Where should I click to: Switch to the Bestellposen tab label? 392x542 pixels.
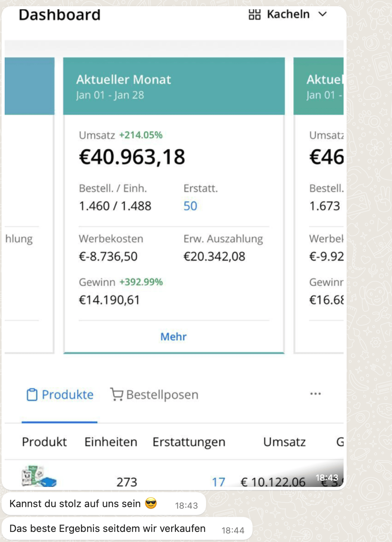click(x=162, y=395)
